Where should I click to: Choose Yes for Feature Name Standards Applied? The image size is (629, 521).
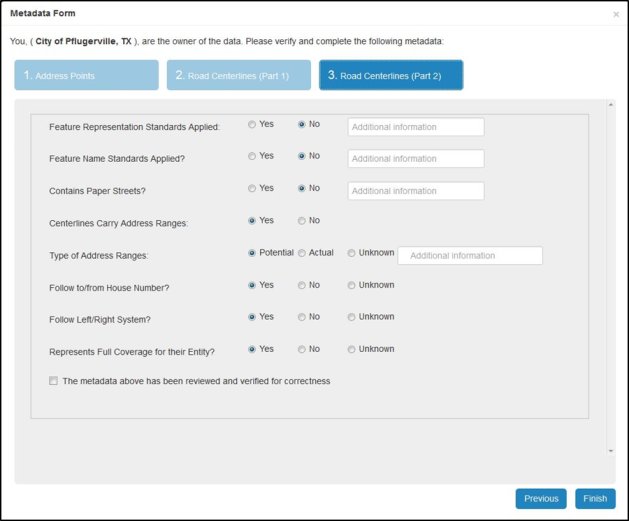pos(252,156)
